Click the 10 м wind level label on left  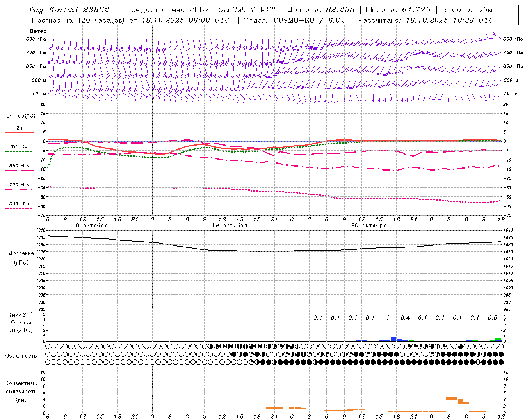tap(39, 94)
